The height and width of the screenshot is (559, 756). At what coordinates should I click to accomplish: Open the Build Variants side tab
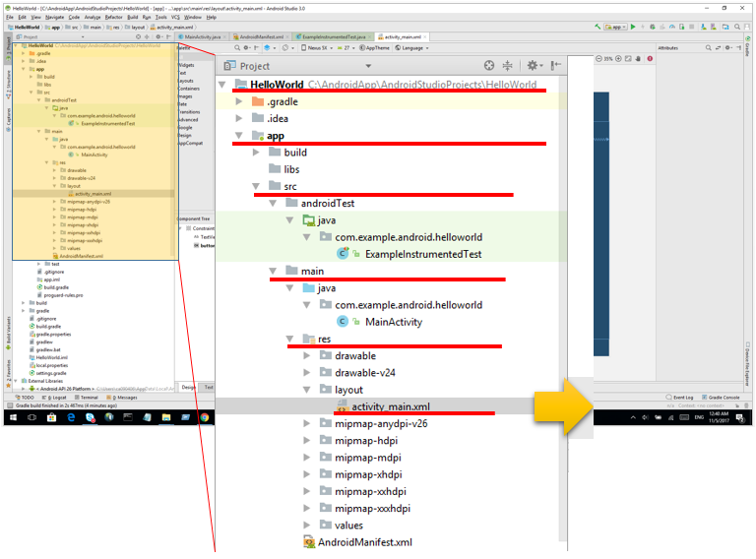coord(8,333)
